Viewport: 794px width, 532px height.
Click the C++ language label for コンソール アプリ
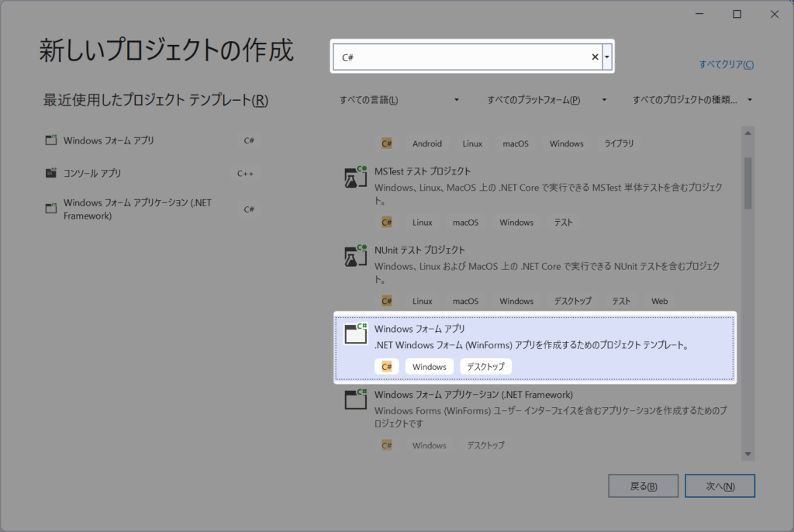click(245, 173)
